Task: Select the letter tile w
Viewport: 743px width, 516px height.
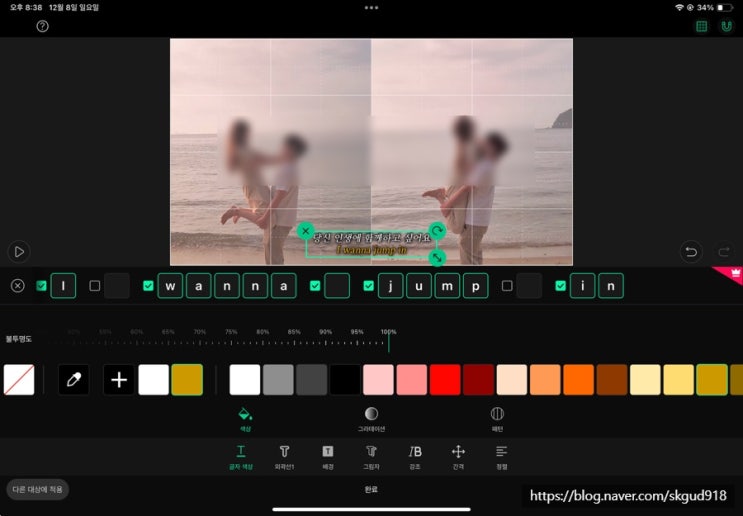Action: coord(170,286)
